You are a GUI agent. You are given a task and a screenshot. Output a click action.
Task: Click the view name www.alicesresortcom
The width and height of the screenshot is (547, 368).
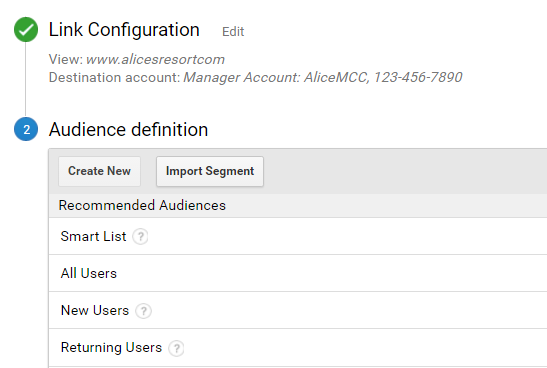click(155, 59)
